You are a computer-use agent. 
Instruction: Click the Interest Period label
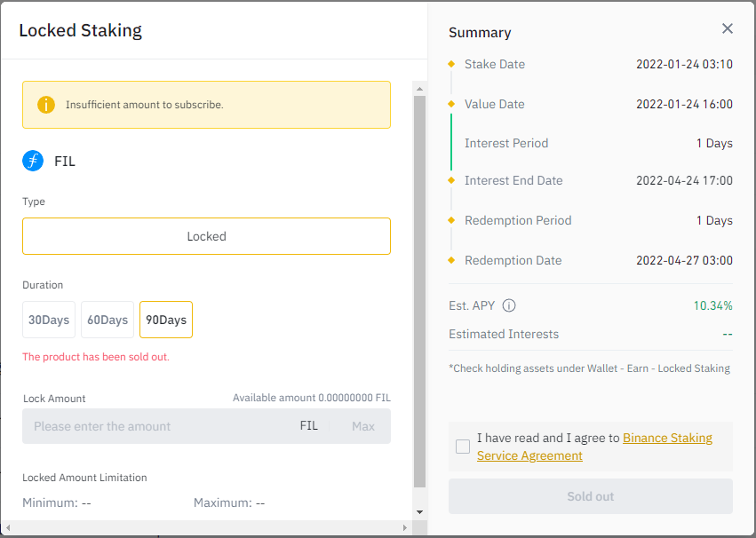pyautogui.click(x=506, y=143)
